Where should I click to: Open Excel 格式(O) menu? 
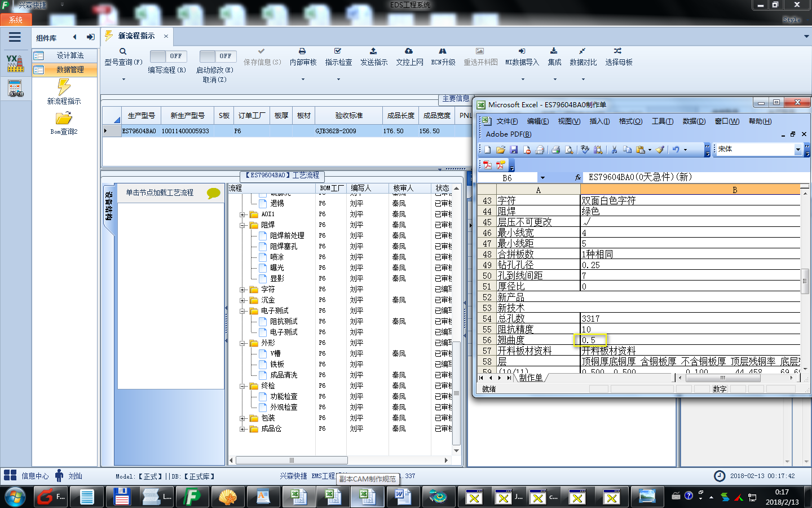[x=630, y=121]
